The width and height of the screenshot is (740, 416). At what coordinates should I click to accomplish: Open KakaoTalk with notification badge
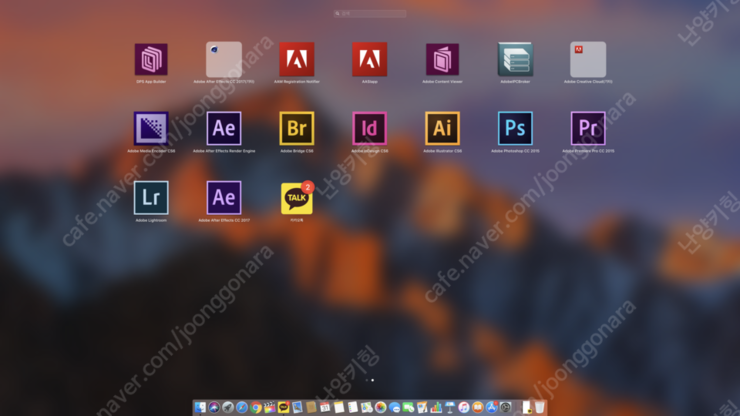(x=296, y=198)
